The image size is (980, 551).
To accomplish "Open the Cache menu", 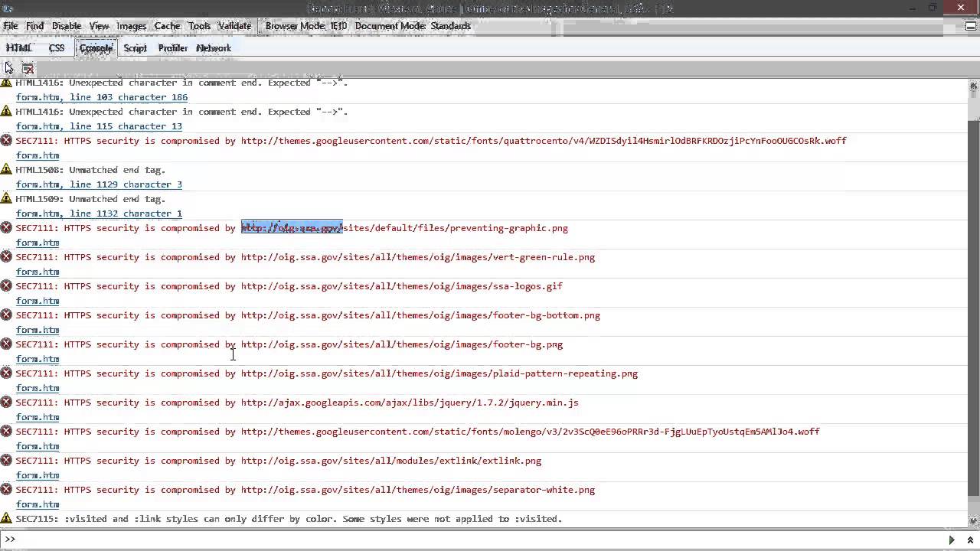I will click(x=167, y=26).
